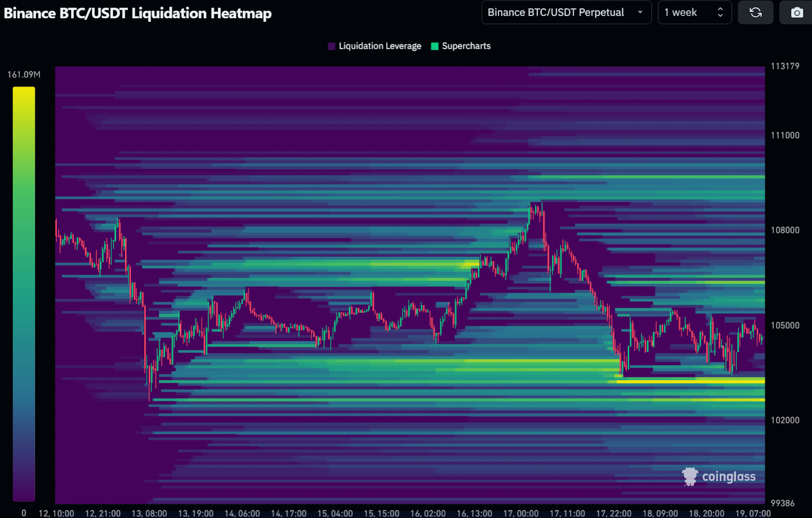Image resolution: width=812 pixels, height=518 pixels.
Task: Click the 15, 04:00 time axis label
Action: coord(335,513)
